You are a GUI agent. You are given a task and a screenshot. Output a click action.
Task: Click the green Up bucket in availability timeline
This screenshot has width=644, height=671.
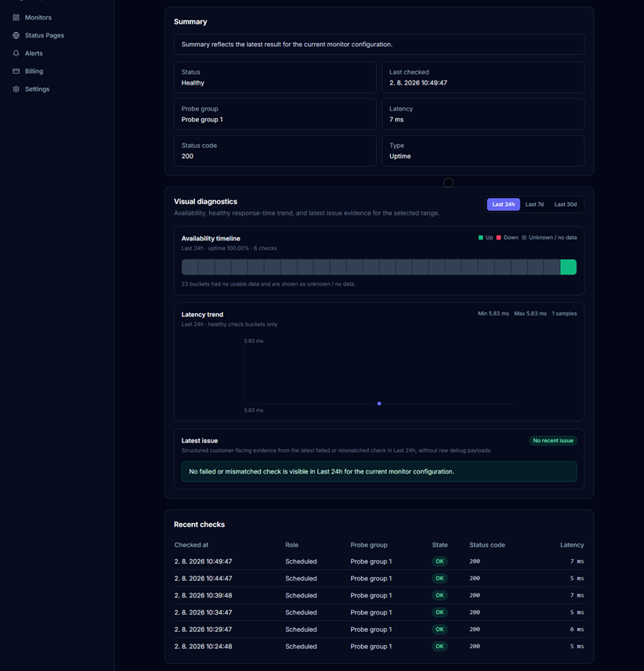click(568, 267)
